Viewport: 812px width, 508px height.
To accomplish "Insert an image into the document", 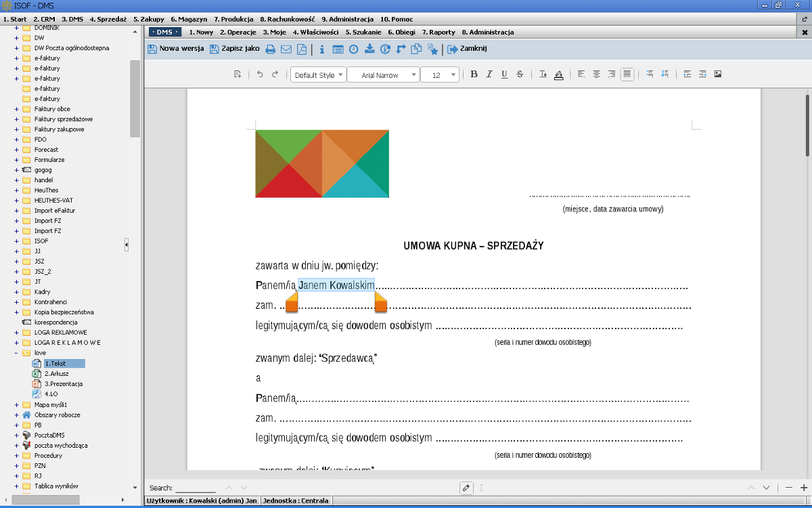I will click(718, 75).
